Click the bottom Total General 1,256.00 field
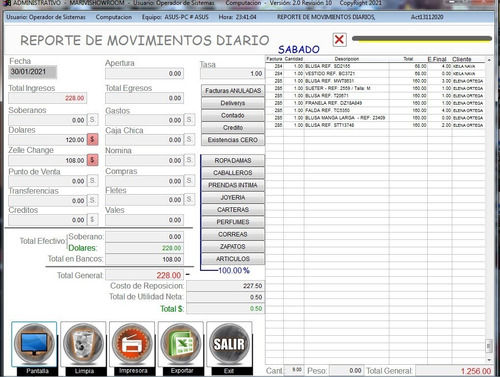500x377 pixels. [455, 371]
